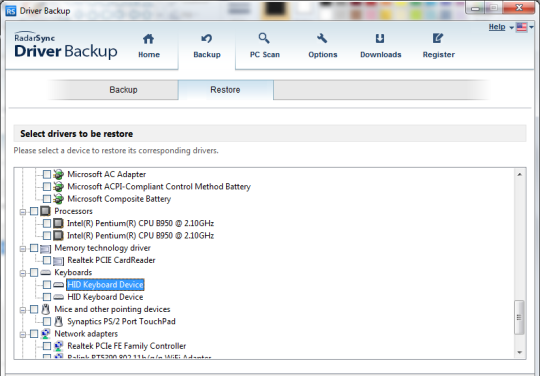Collapse the Memory technology driver node

coord(23,249)
